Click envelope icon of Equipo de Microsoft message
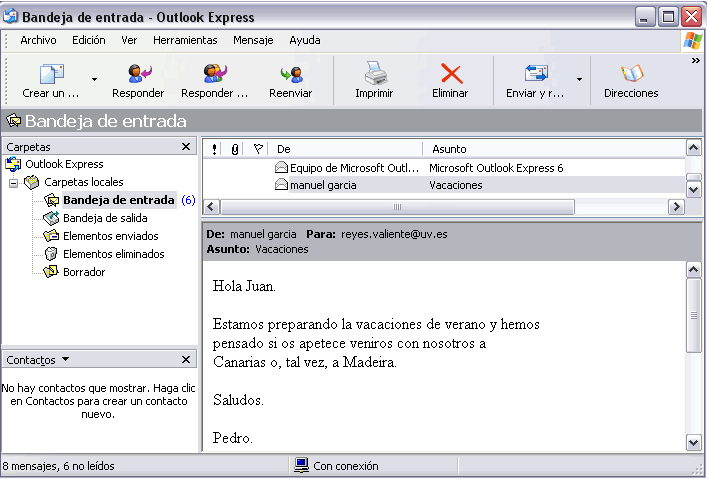The image size is (708, 479). click(x=281, y=167)
